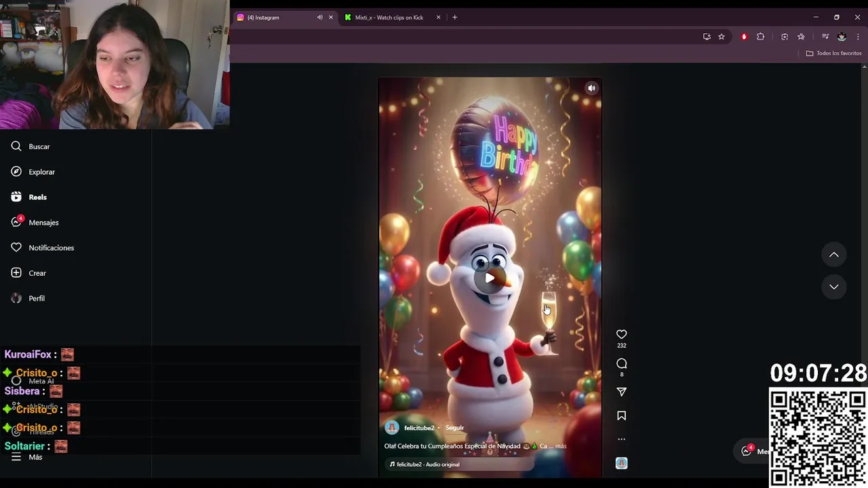
Task: Close the Instagram tab
Action: (331, 18)
